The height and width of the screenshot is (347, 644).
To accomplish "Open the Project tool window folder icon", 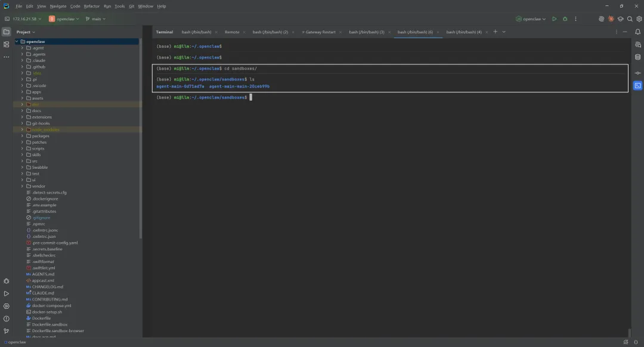I will point(6,32).
